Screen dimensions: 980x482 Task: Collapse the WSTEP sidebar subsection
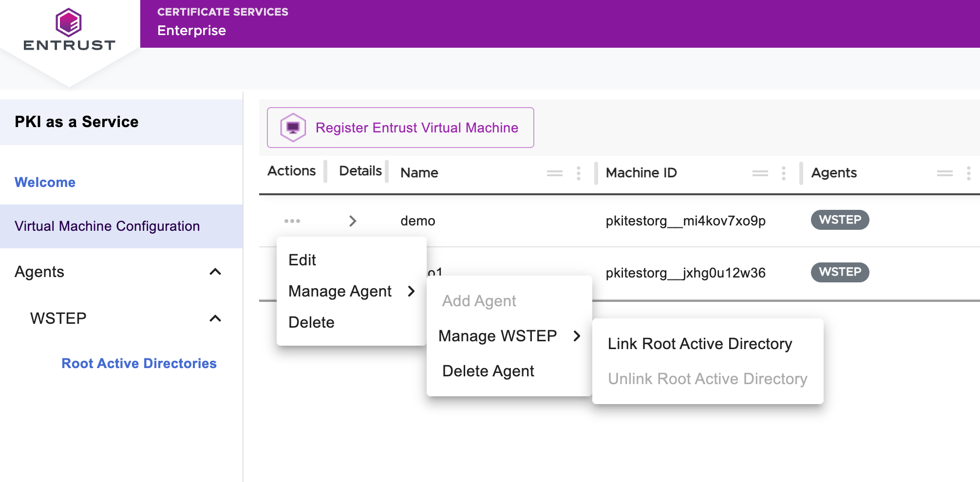click(215, 318)
